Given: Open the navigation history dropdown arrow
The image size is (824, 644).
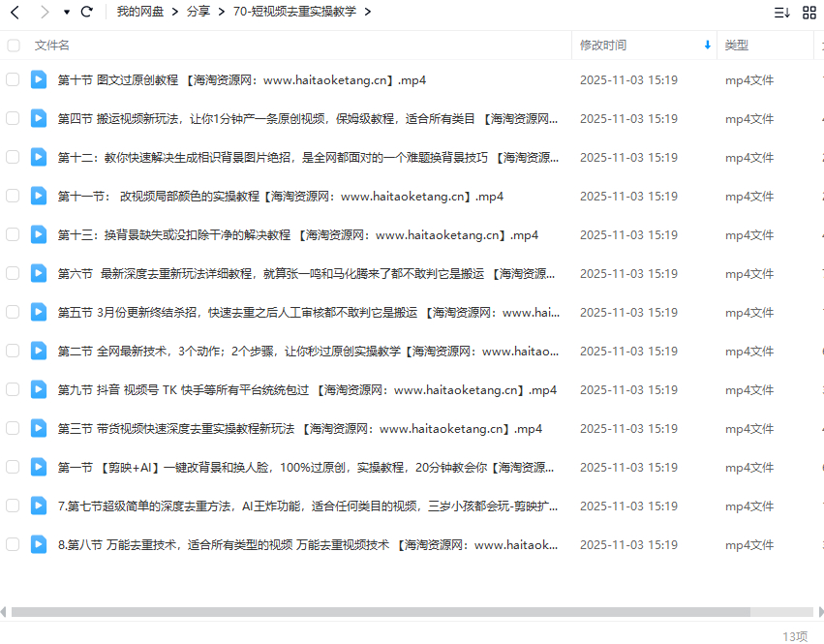Looking at the screenshot, I should click(66, 12).
